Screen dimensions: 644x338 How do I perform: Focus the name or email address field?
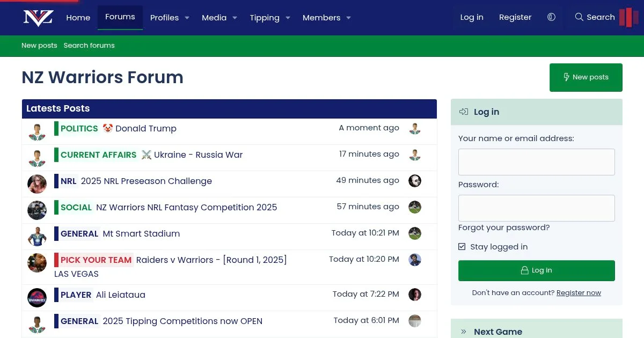(x=537, y=162)
